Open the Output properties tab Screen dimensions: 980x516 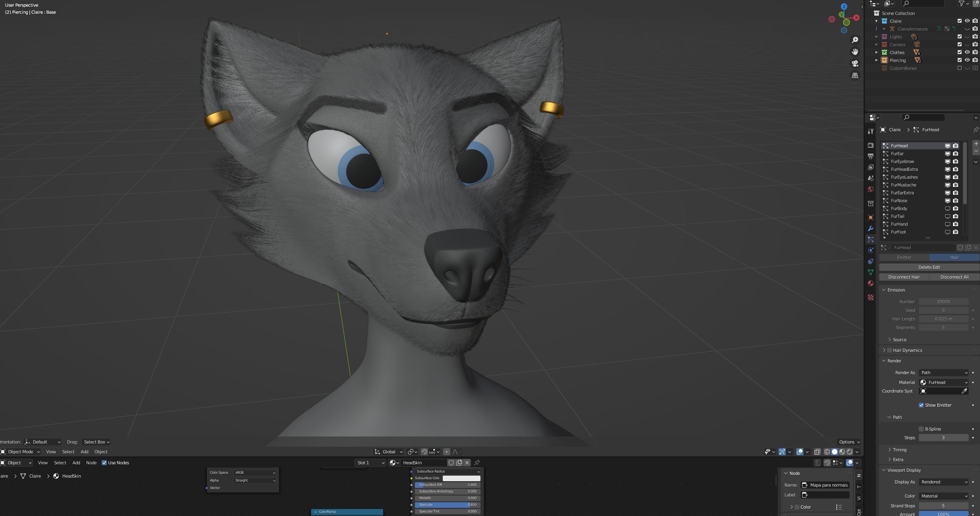tap(871, 156)
